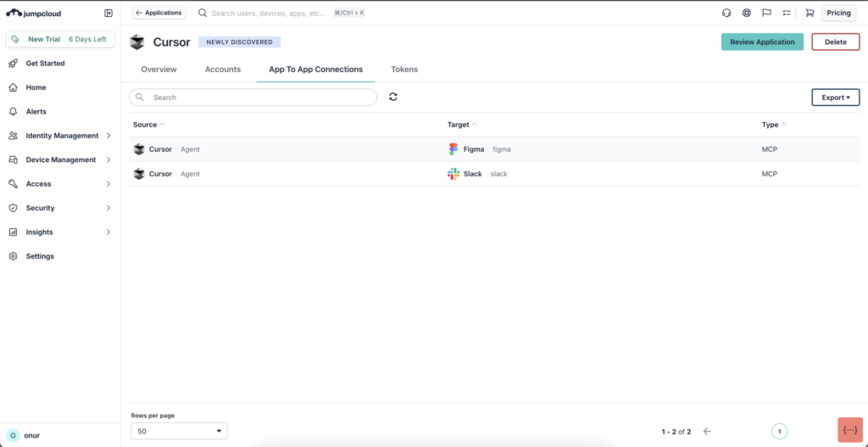Switch to the Accounts tab

point(223,70)
